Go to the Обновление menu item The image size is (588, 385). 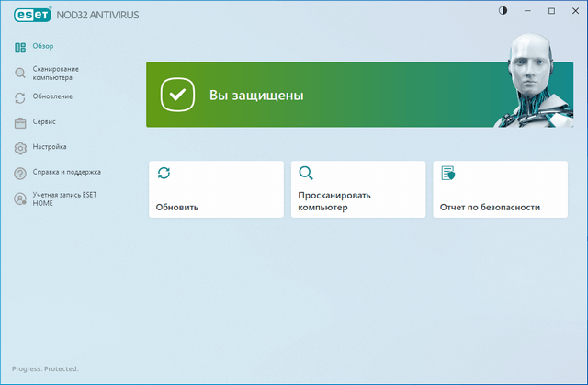[x=53, y=96]
